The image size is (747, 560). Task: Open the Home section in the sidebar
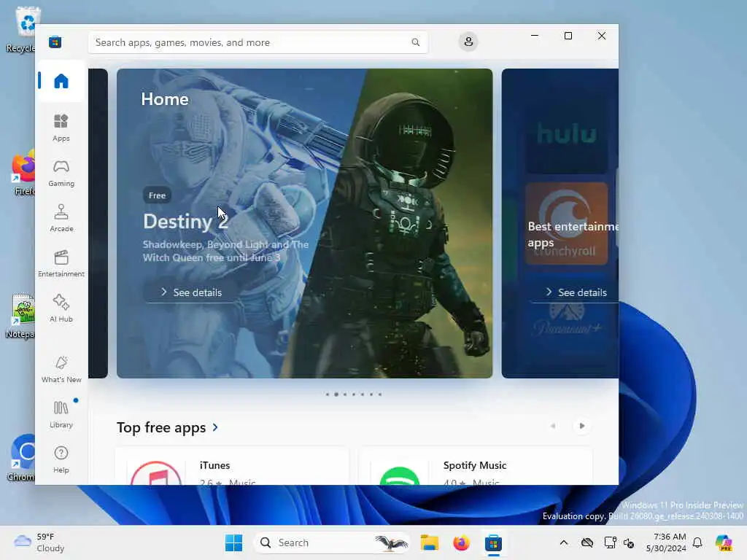[x=61, y=81]
